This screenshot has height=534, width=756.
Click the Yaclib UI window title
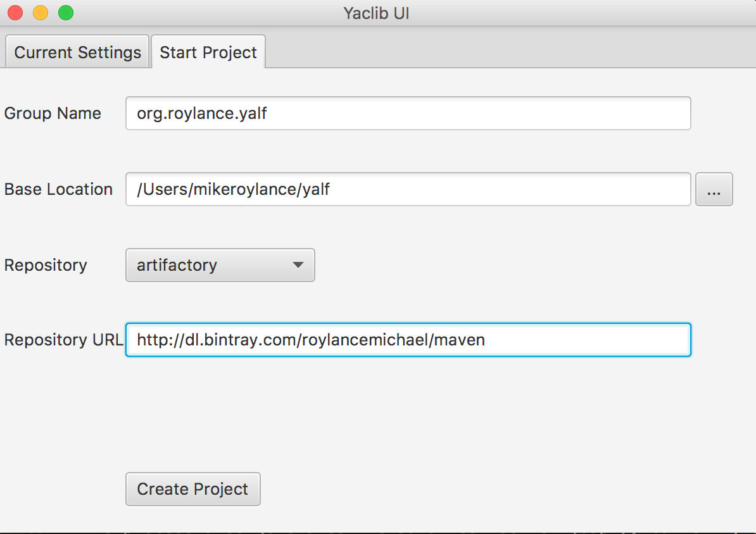point(377,13)
